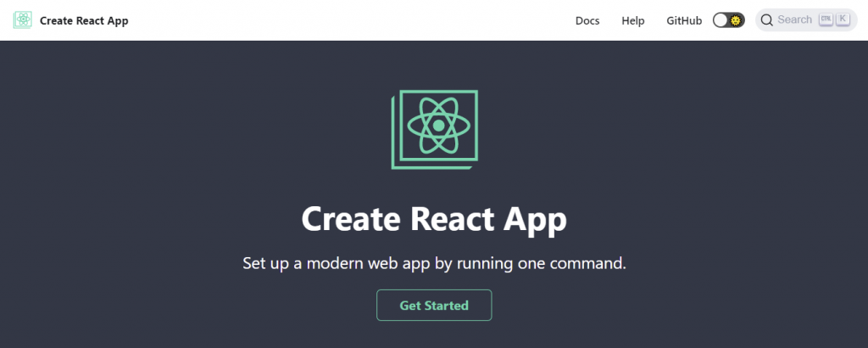868x348 pixels.
Task: Click the CTRL key hint badge
Action: (826, 20)
